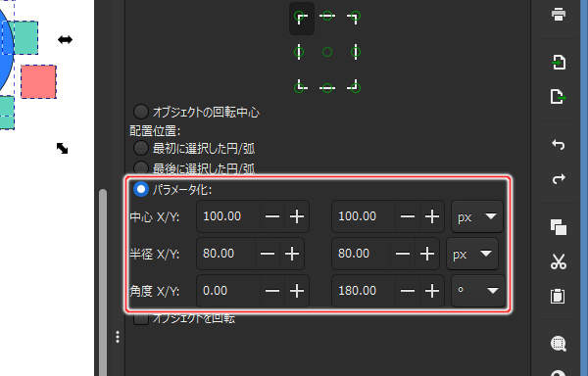Viewport: 588px width, 376px height.
Task: Select bottom-right corner anchor
Action: pos(354,86)
